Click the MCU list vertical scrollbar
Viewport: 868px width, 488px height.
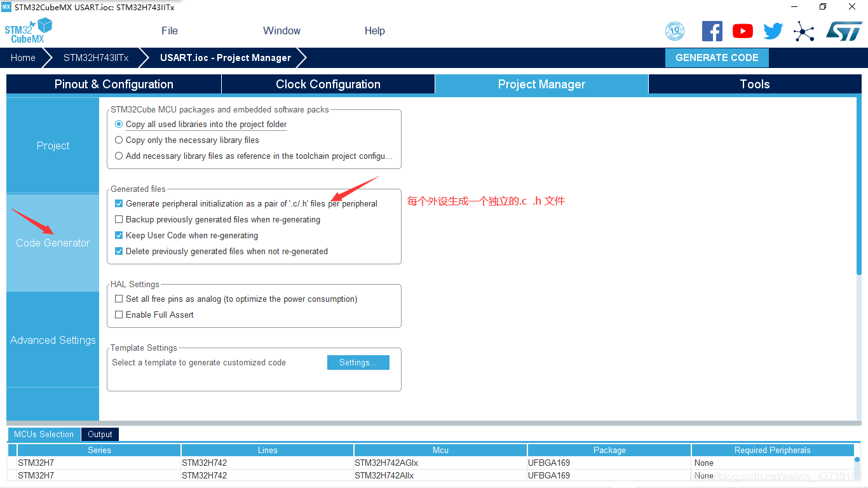pos(857,459)
